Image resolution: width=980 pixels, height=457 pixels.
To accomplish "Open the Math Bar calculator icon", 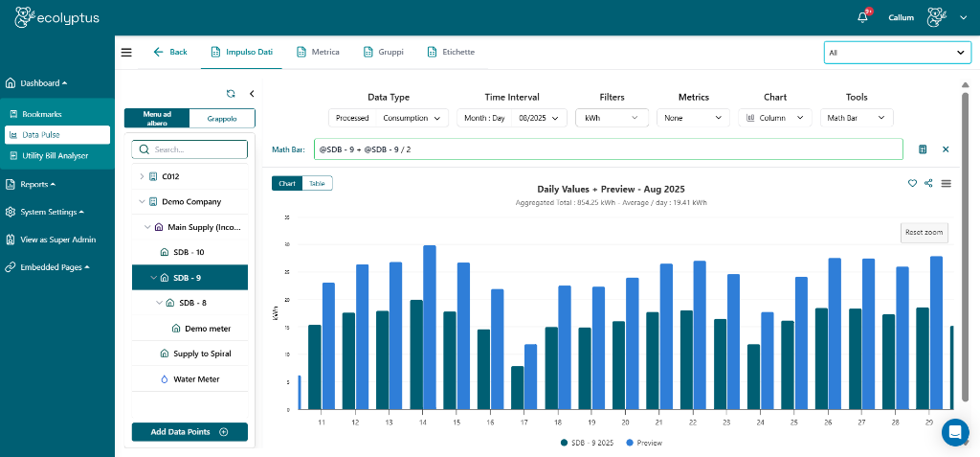I will tap(923, 149).
